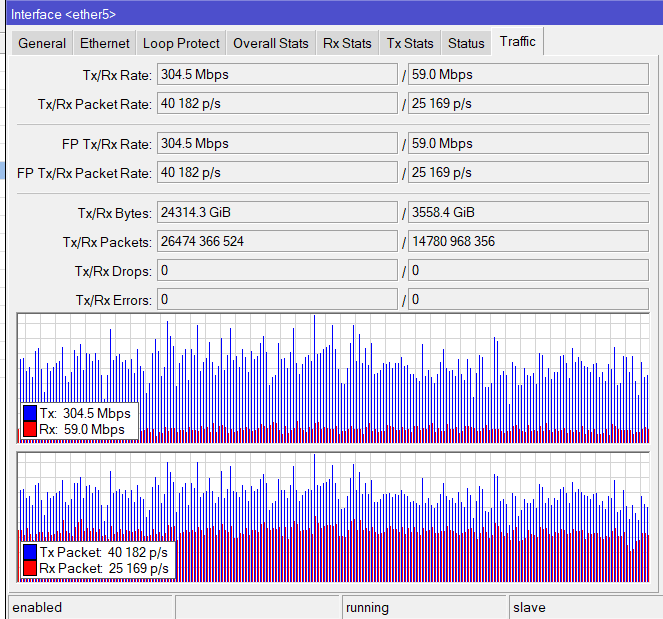The width and height of the screenshot is (663, 619).
Task: Click the Rx Bytes field showing 3558.4 GiB
Action: click(x=528, y=213)
